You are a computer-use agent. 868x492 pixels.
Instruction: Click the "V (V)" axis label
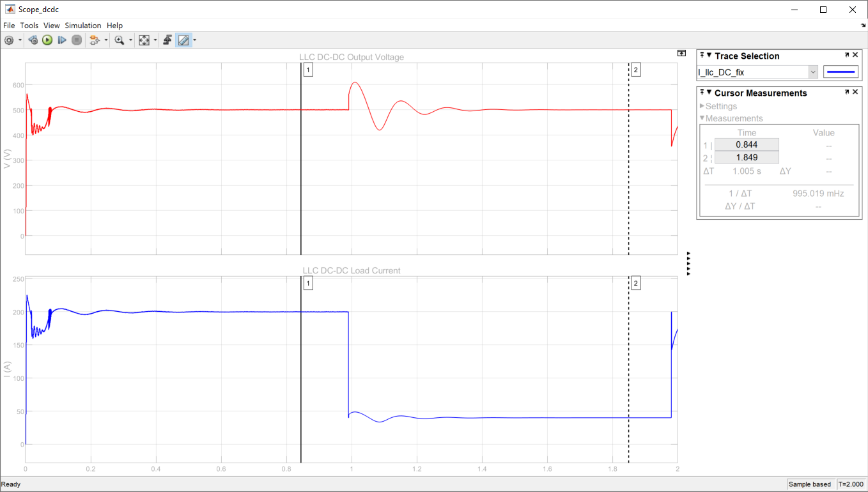(x=7, y=158)
